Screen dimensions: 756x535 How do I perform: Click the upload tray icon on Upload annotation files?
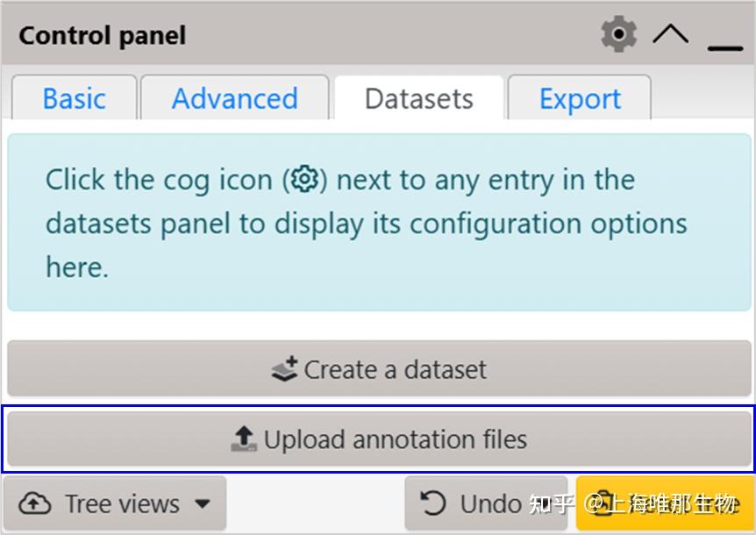(x=244, y=439)
